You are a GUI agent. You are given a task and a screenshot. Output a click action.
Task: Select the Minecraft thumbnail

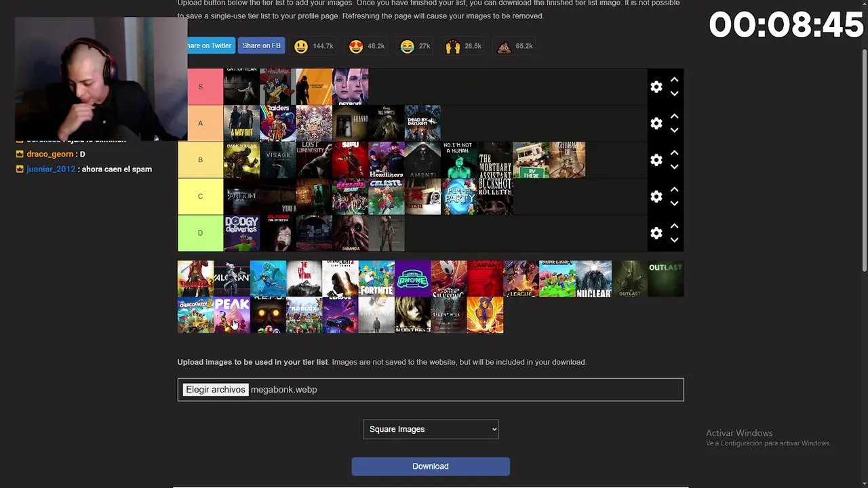pyautogui.click(x=557, y=279)
